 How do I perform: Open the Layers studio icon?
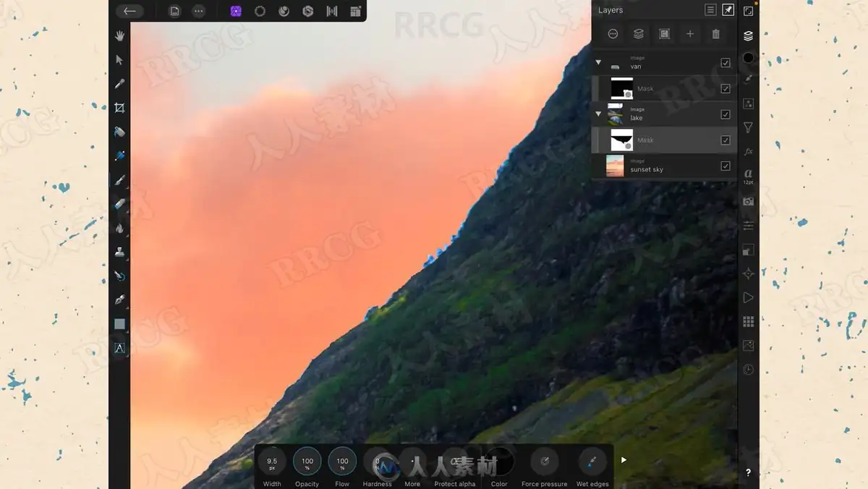tap(749, 35)
